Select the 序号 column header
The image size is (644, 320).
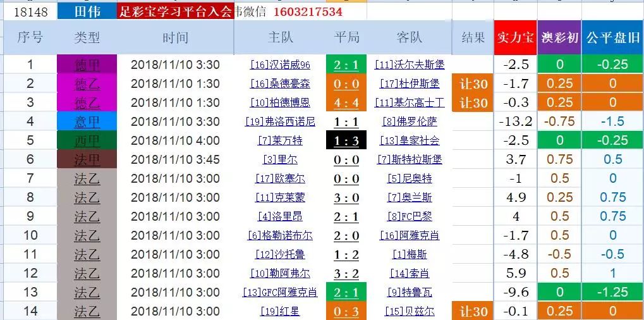point(30,37)
